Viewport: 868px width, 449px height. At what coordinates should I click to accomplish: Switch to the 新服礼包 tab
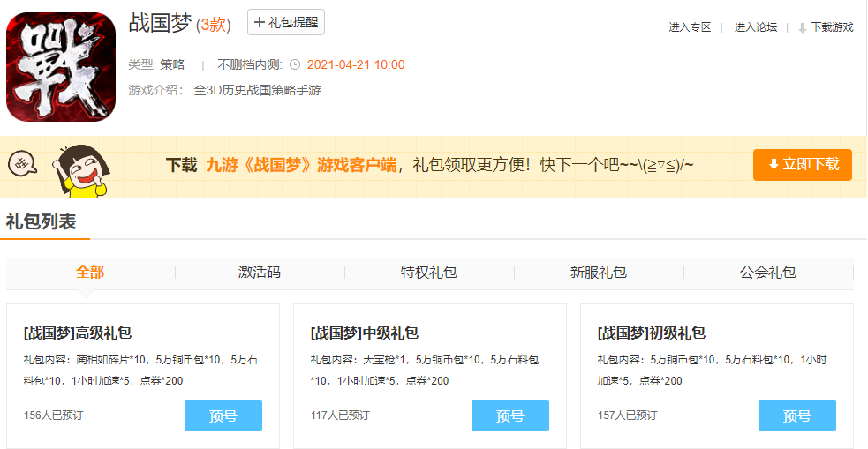[x=599, y=272]
